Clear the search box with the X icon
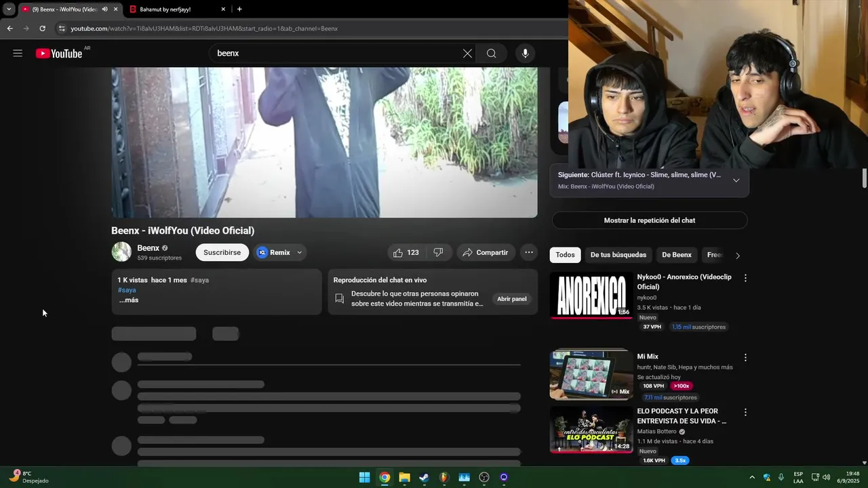The image size is (868, 488). pos(467,54)
